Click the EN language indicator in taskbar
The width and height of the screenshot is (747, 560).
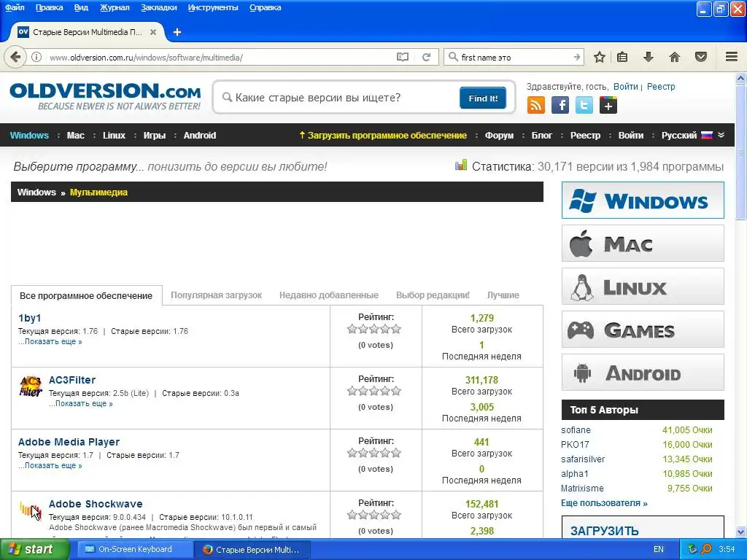[x=659, y=549]
